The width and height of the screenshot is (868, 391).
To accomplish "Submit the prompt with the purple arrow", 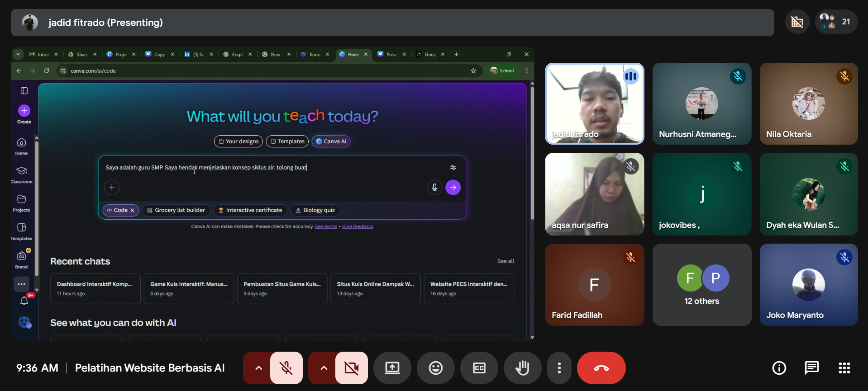I will (453, 187).
